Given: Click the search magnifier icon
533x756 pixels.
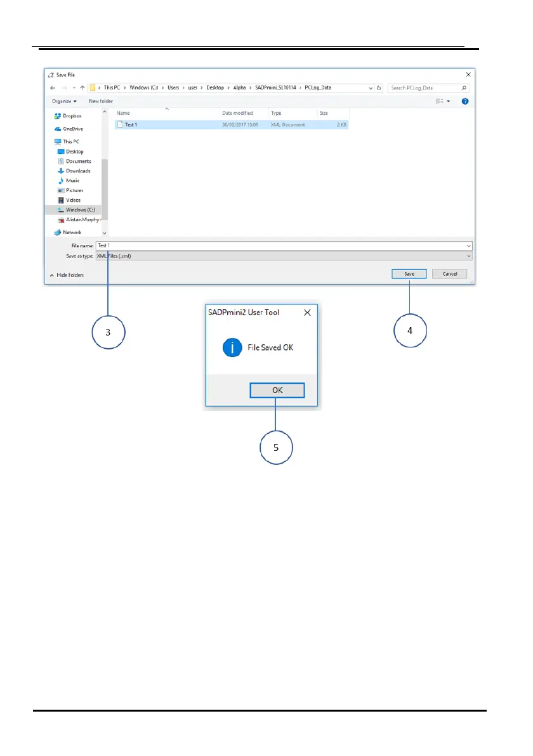Looking at the screenshot, I should coord(464,88).
